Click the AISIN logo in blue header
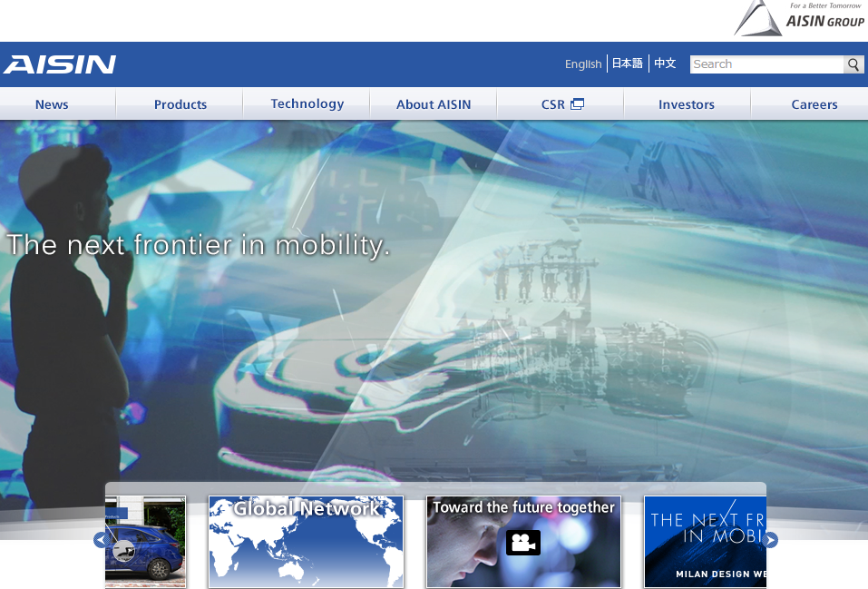Screen dimensions: 868x589 (x=60, y=64)
